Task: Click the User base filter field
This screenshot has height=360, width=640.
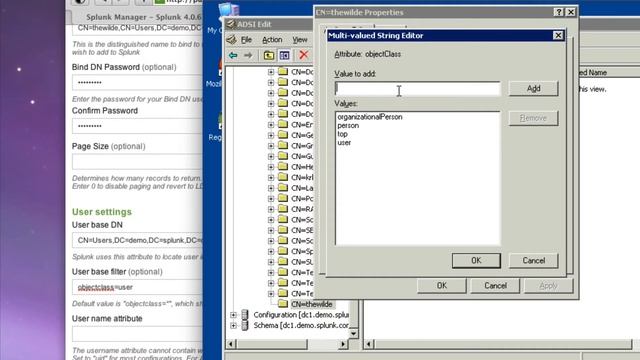Action: (x=138, y=287)
